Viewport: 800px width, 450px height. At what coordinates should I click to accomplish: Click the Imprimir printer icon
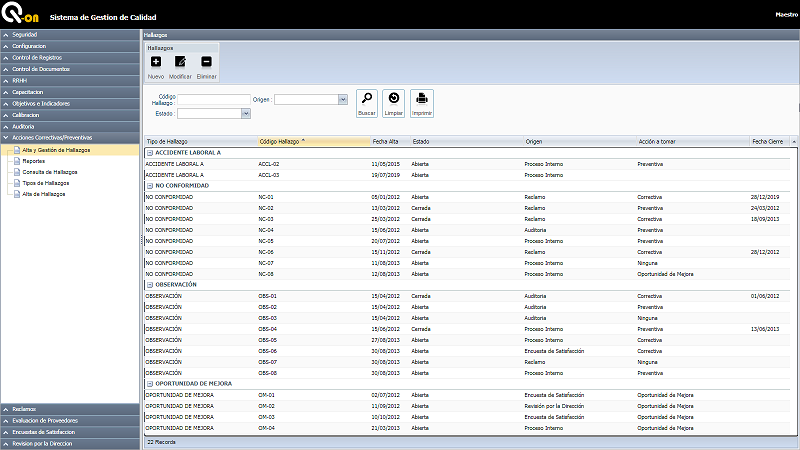click(x=422, y=98)
